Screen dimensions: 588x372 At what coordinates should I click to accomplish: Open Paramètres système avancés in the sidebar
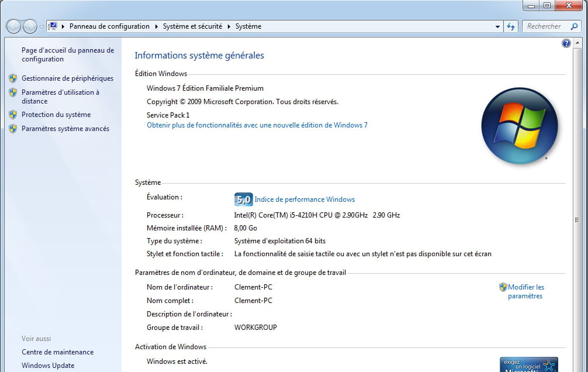tap(65, 129)
